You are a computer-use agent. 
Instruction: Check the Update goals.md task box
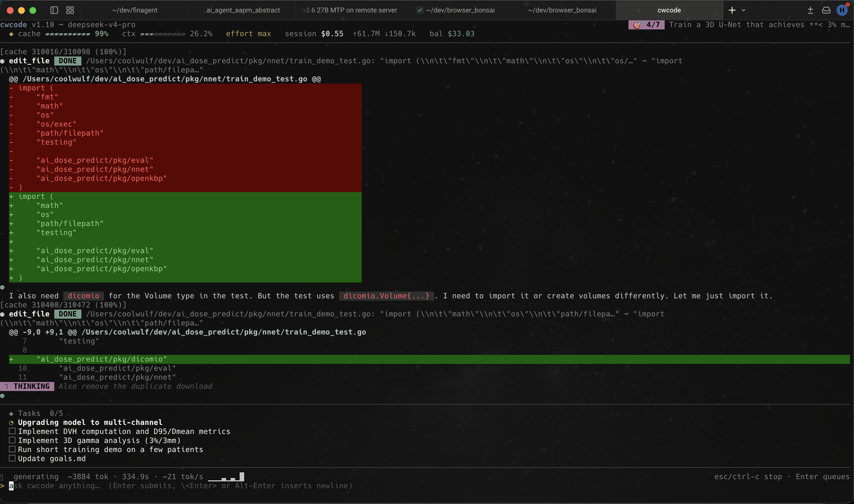click(12, 459)
